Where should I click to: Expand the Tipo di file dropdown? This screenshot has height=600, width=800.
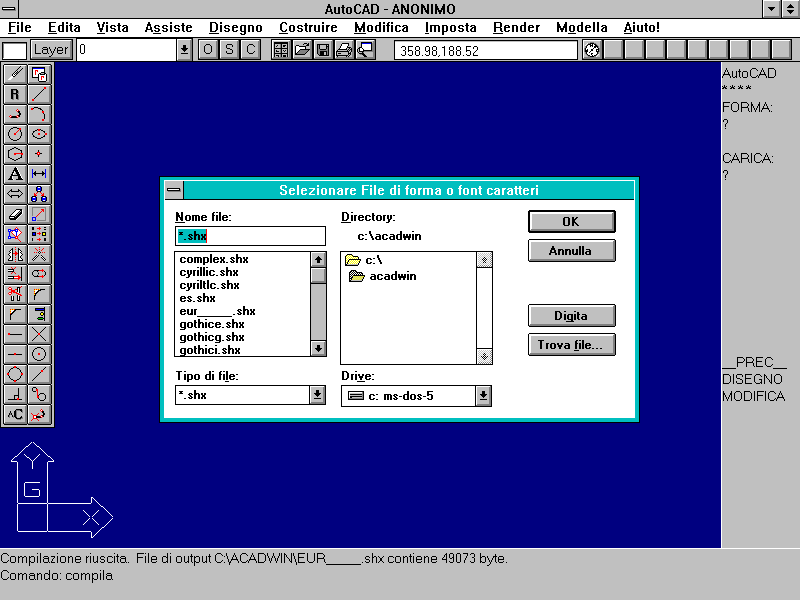point(317,395)
